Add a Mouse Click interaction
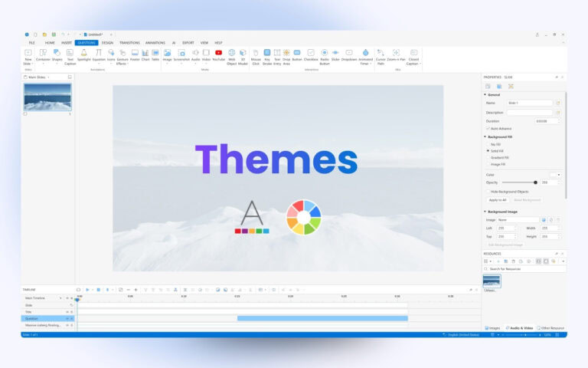This screenshot has height=368, width=588. 256,57
